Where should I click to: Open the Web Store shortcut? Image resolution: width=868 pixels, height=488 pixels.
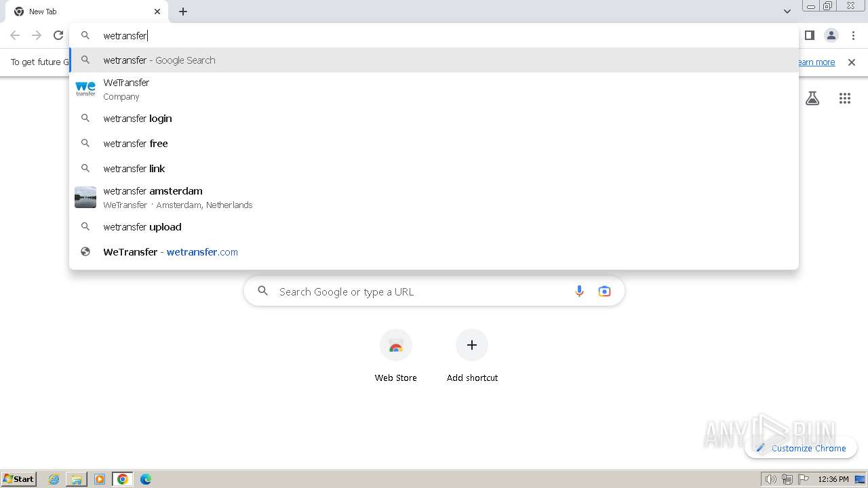396,356
